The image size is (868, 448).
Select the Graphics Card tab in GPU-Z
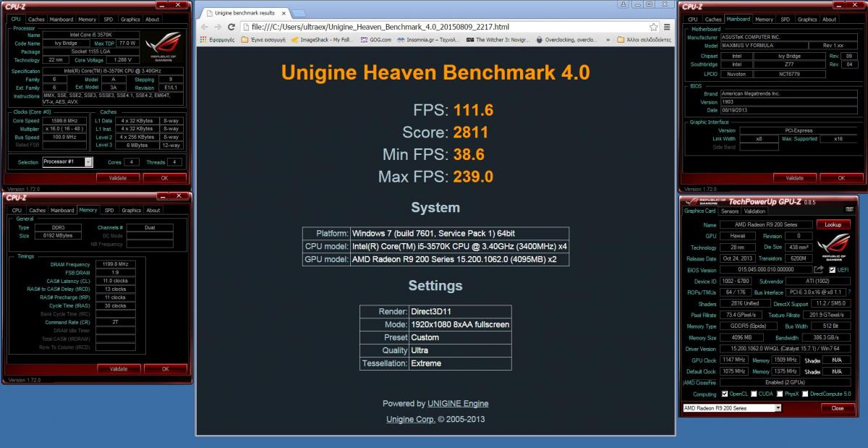pyautogui.click(x=699, y=211)
